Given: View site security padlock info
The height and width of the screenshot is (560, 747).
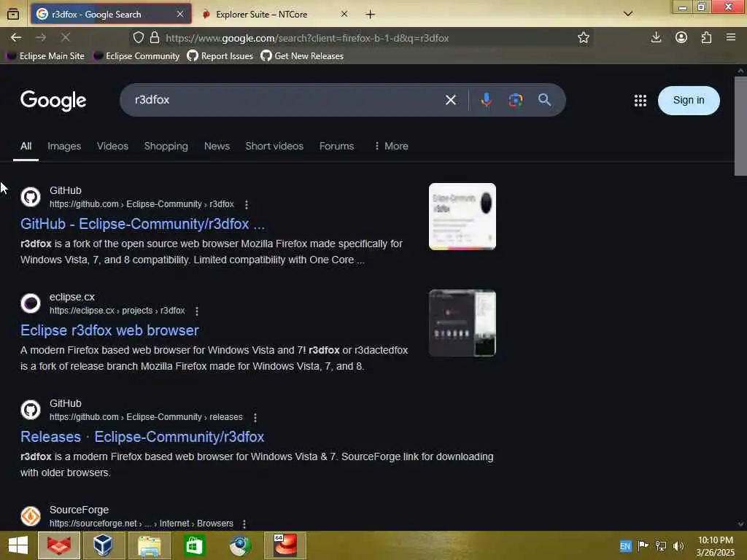Looking at the screenshot, I should (155, 38).
